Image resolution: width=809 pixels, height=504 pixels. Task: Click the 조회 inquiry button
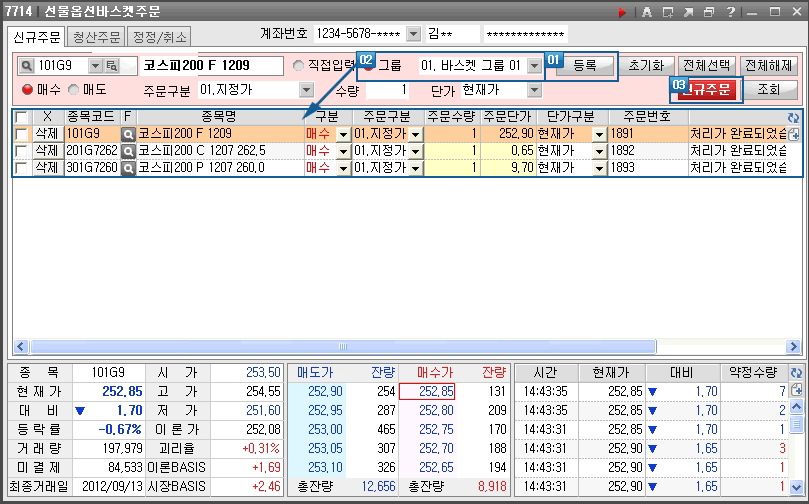769,90
